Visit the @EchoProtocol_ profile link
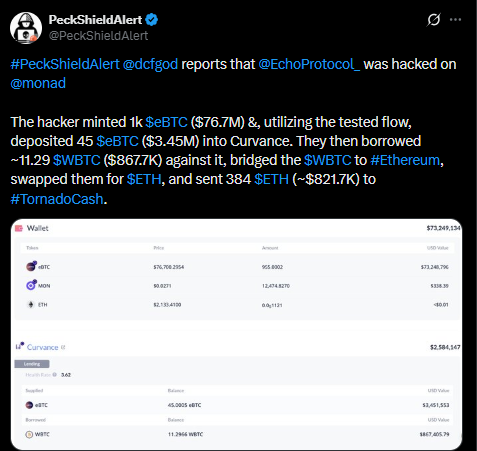Viewport: 477px width, 451px height. click(x=309, y=64)
